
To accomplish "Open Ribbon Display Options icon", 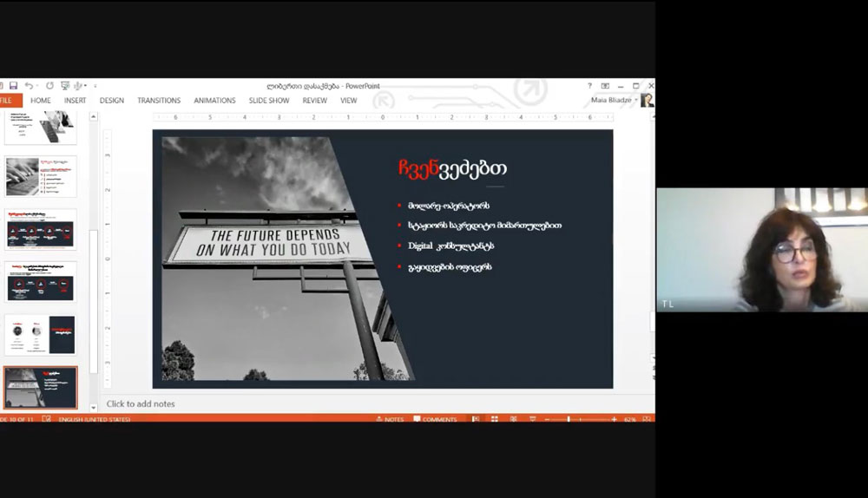I will [605, 86].
